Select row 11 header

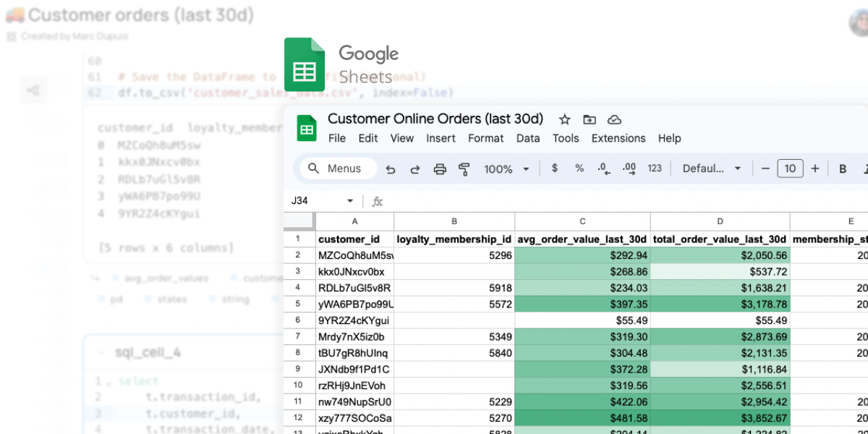[x=300, y=401]
